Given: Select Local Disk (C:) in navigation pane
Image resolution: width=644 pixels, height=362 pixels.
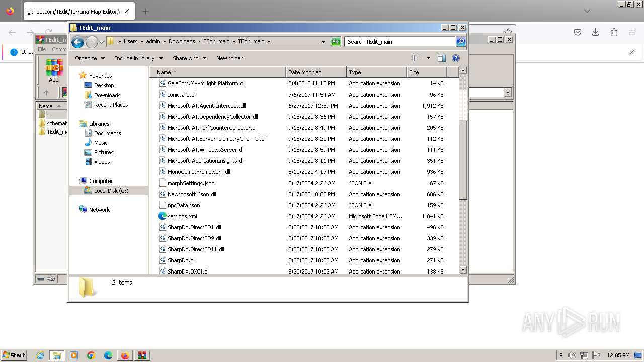Looking at the screenshot, I should 111,191.
